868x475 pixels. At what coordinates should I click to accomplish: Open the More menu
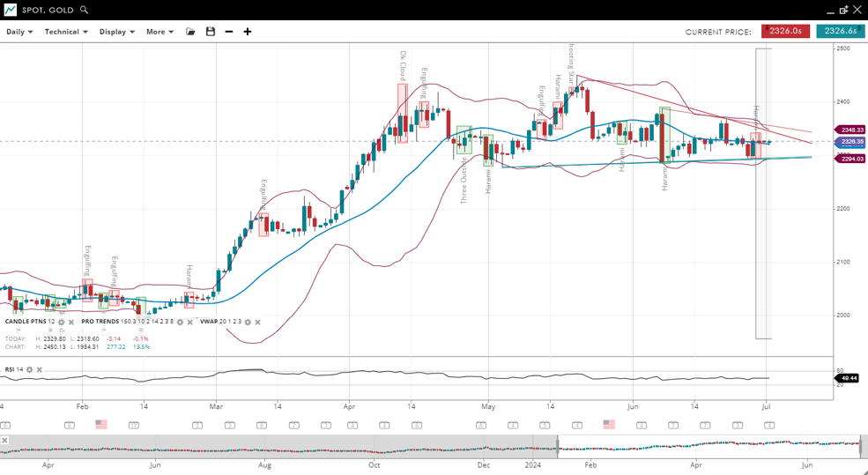160,32
